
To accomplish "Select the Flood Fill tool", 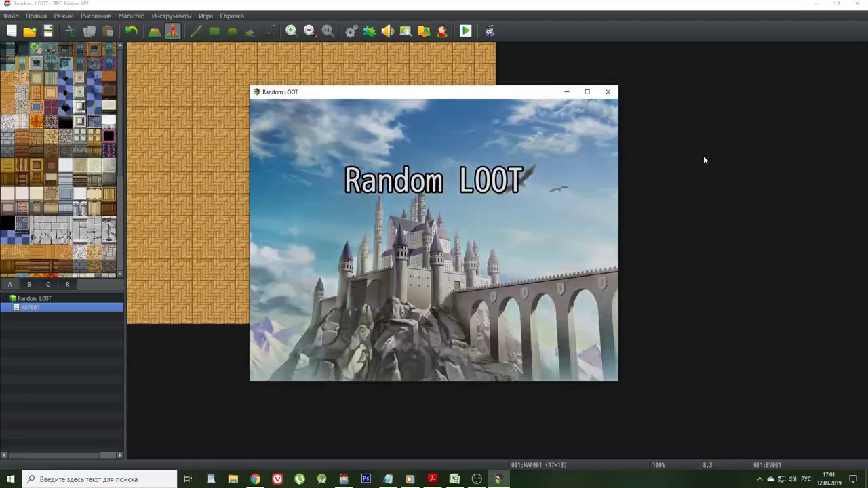I will tap(250, 30).
